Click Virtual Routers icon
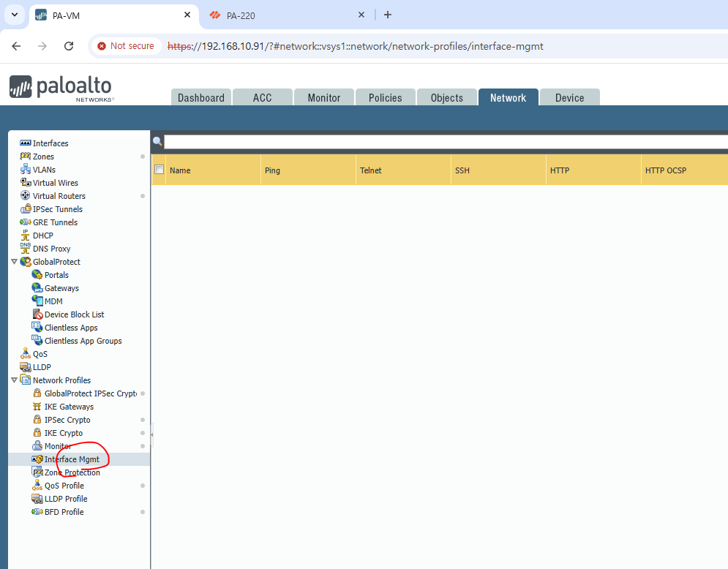Viewport: 728px width, 569px height. (25, 195)
